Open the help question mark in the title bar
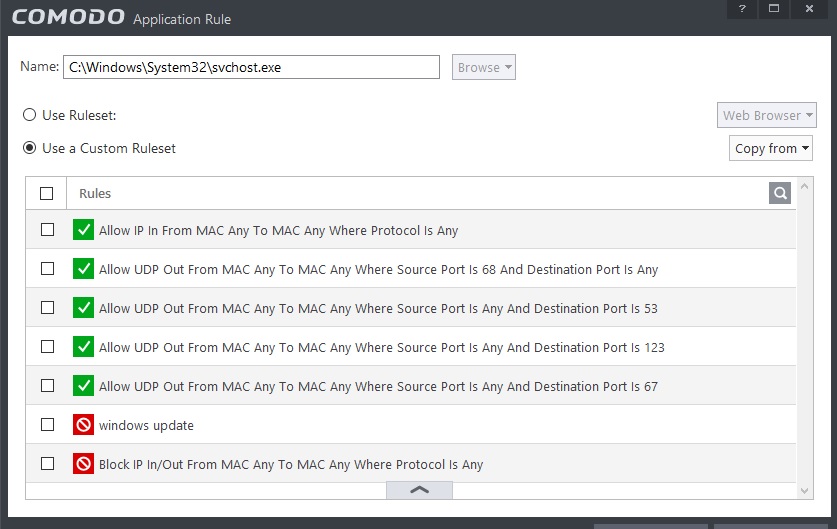Image resolution: width=837 pixels, height=529 pixels. (x=742, y=9)
